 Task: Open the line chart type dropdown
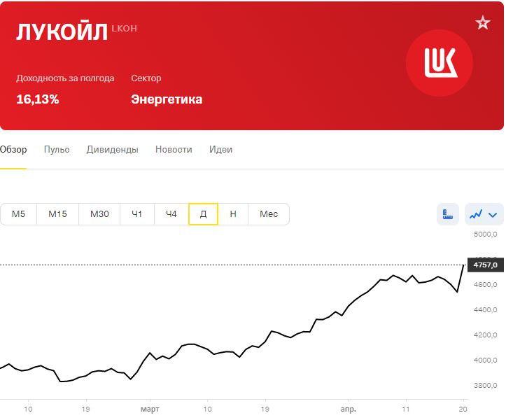click(x=484, y=214)
